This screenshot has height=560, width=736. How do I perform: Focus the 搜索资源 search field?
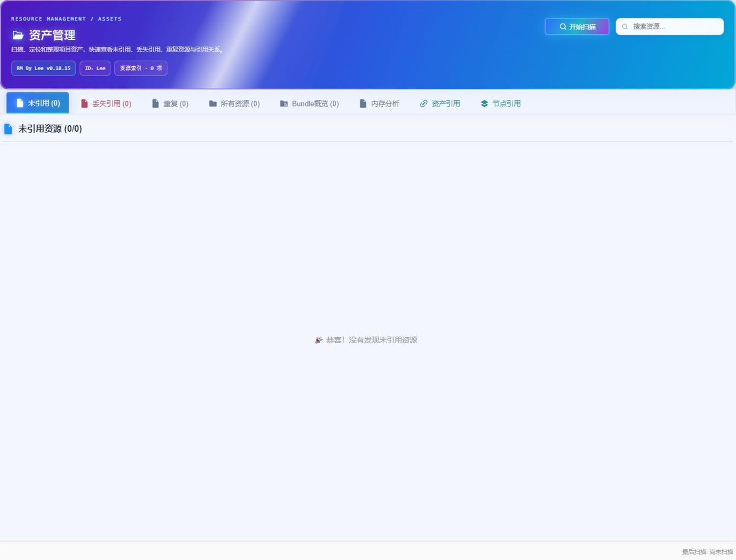coord(670,27)
